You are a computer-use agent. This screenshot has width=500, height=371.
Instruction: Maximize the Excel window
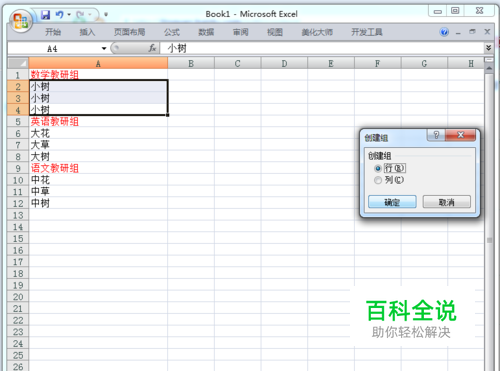click(x=455, y=11)
